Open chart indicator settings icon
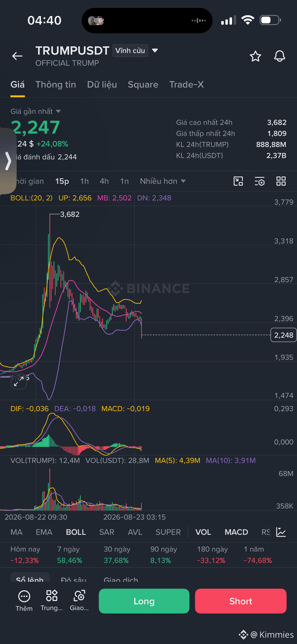 tap(260, 181)
